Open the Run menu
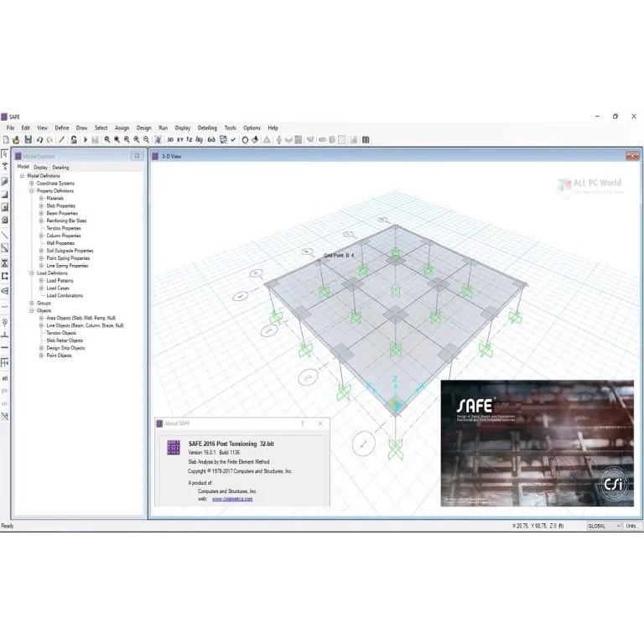644x644 pixels. 163,127
